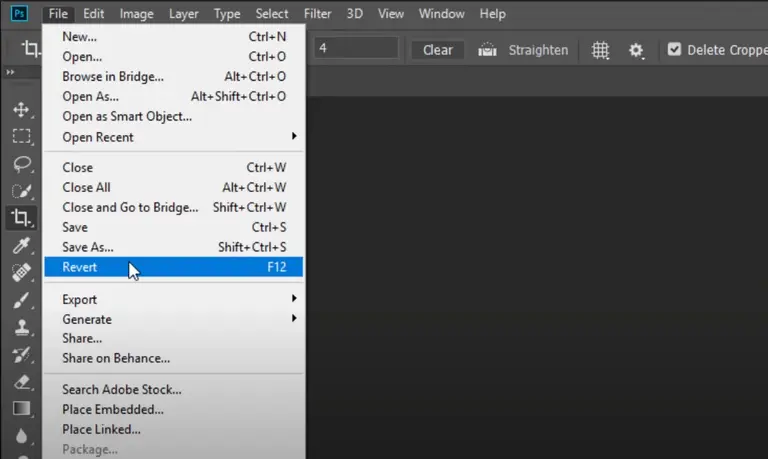Open the Layer menu
This screenshot has height=459, width=768.
pos(184,14)
